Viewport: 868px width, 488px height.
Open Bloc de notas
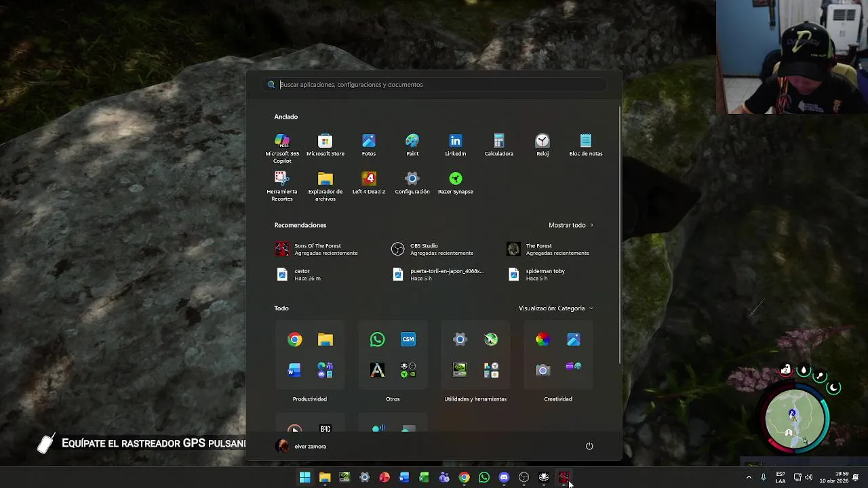586,145
